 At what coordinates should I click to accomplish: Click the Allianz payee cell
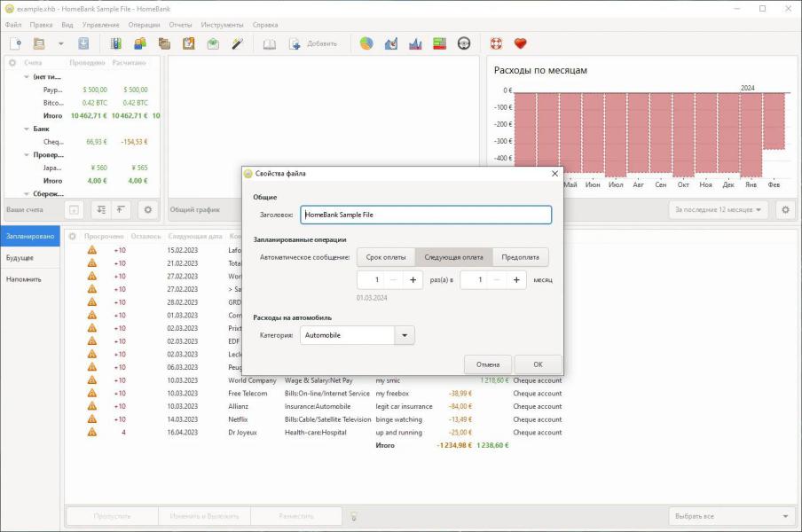(239, 406)
